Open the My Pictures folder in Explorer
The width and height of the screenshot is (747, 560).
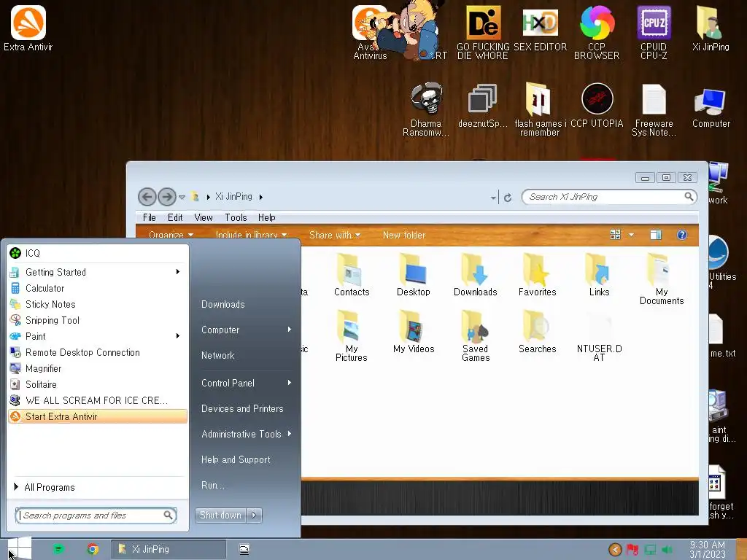(x=352, y=336)
